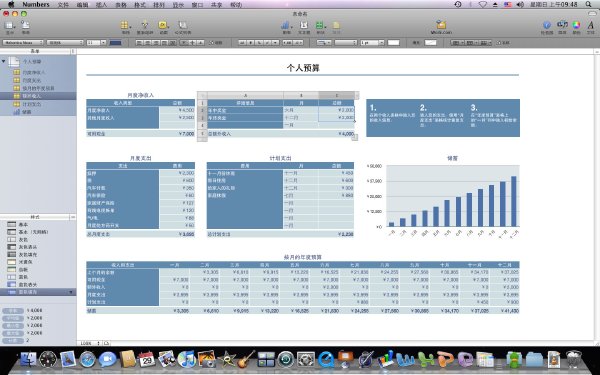Align text left in format bar
Screen dimensions: 600x375
[x=139, y=43]
